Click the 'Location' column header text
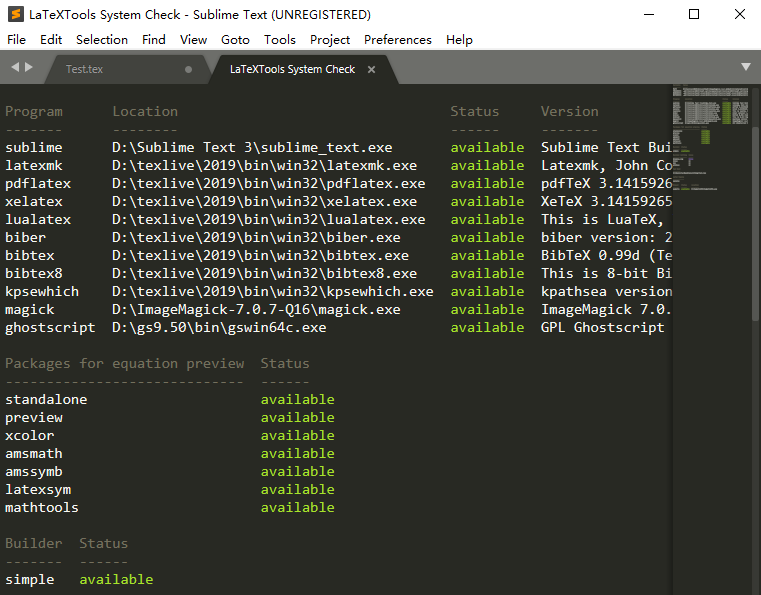This screenshot has height=595, width=761. point(145,112)
